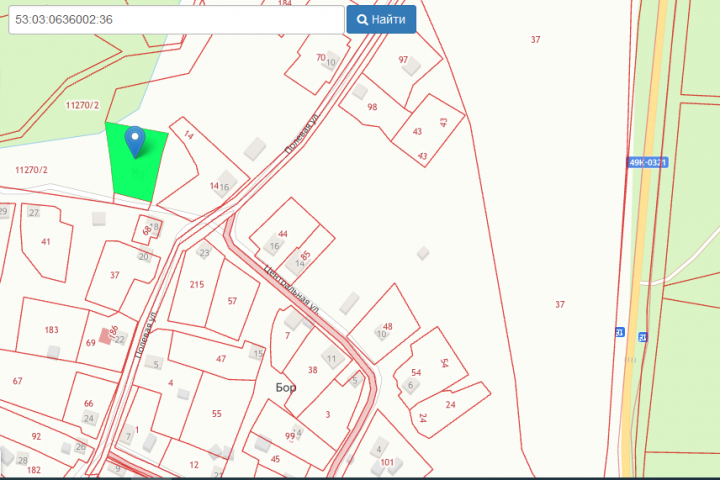Viewport: 720px width, 480px height.
Task: Click the 49K-0321 road badge
Action: tap(647, 163)
